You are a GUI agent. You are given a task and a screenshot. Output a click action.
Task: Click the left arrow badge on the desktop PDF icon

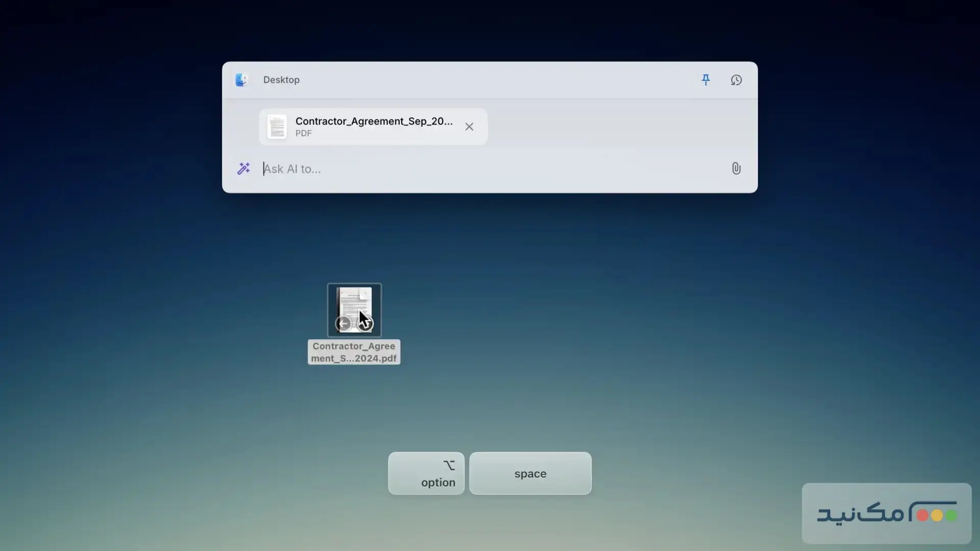343,323
